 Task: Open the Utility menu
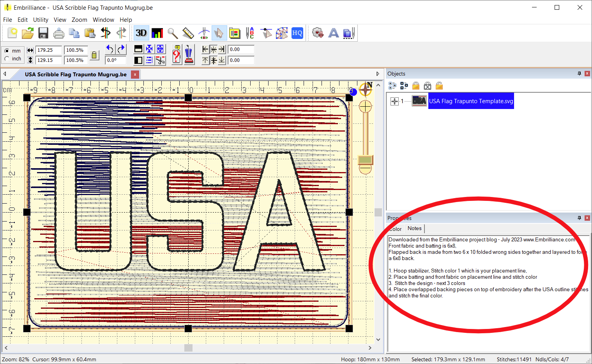41,20
